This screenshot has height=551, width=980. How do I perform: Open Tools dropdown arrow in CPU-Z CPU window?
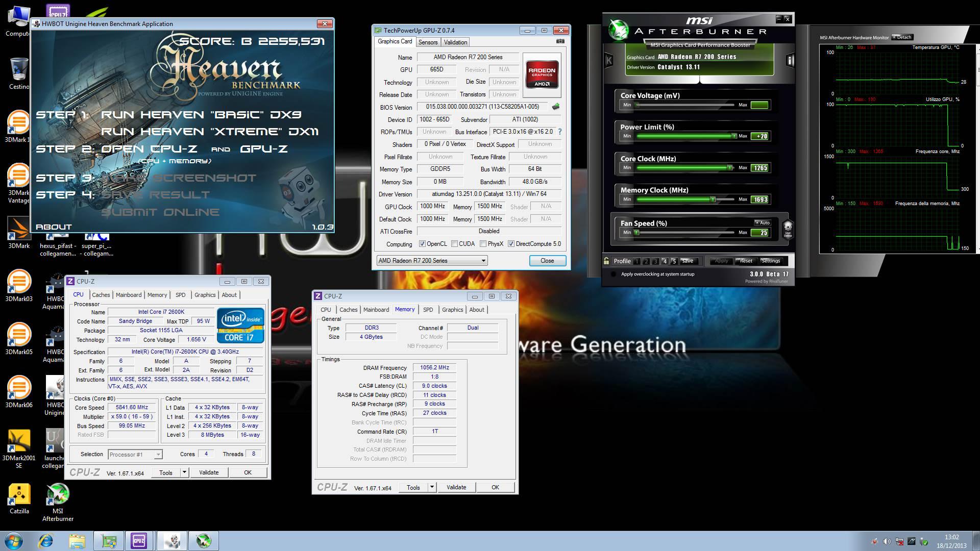(x=184, y=472)
